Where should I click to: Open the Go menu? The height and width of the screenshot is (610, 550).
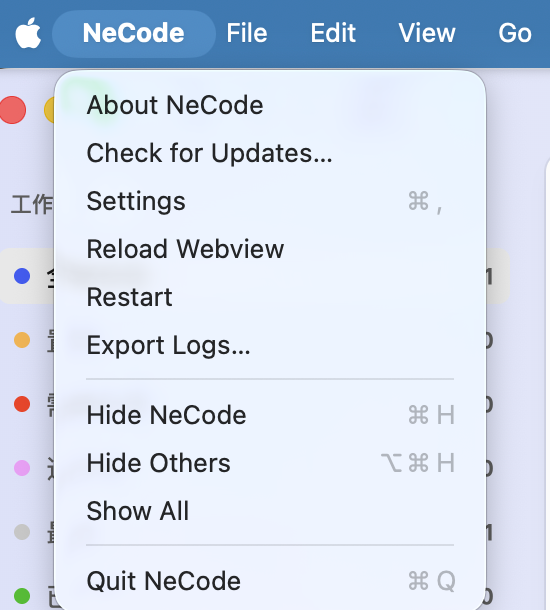[x=515, y=33]
